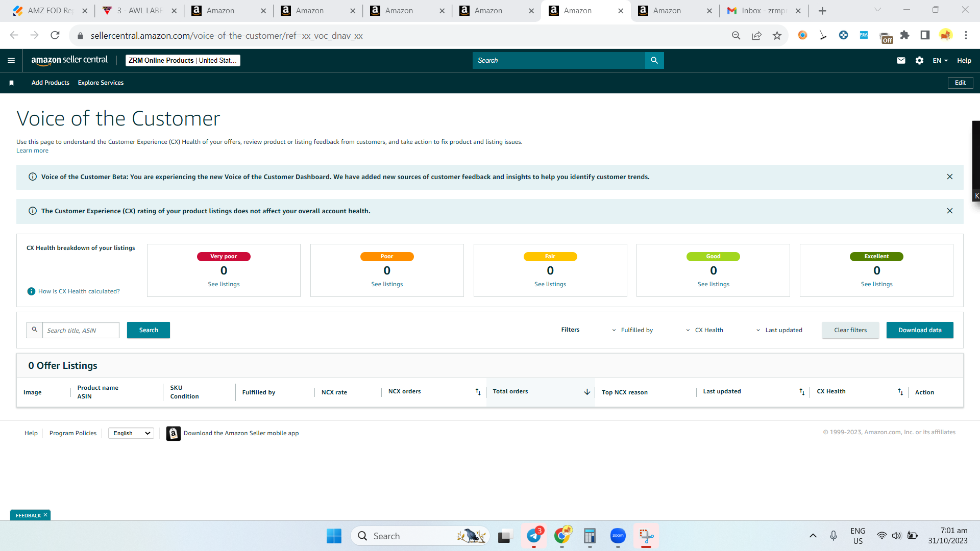
Task: Expand the Fulfilled by filter dropdown
Action: point(632,330)
